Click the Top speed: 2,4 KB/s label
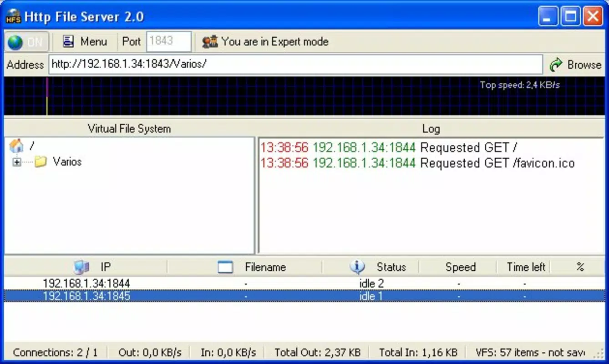 pos(519,85)
